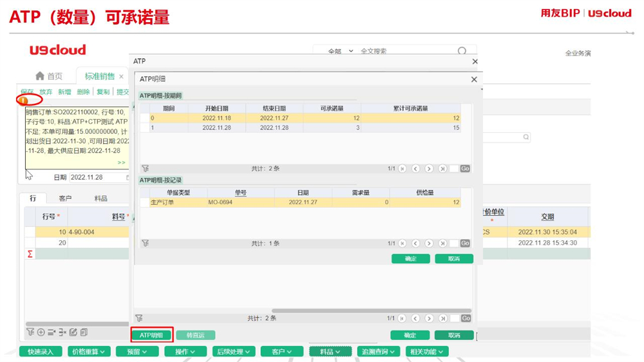Select row selector for line 20 in order grid
This screenshot has height=362, width=644.
[30, 243]
